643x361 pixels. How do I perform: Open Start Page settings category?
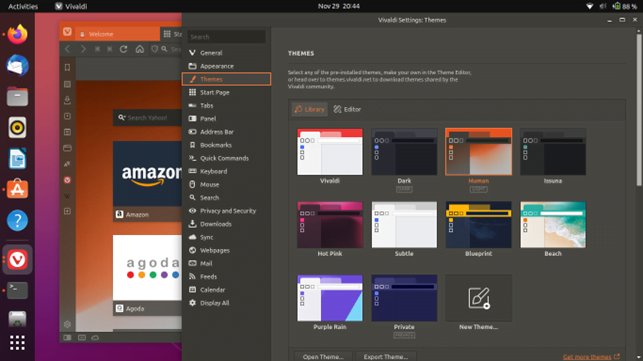226,92
